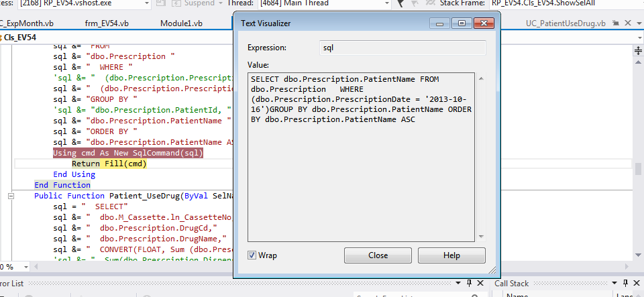The height and width of the screenshot is (297, 644).
Task: Open Error List window position dropdown
Action: point(459,283)
